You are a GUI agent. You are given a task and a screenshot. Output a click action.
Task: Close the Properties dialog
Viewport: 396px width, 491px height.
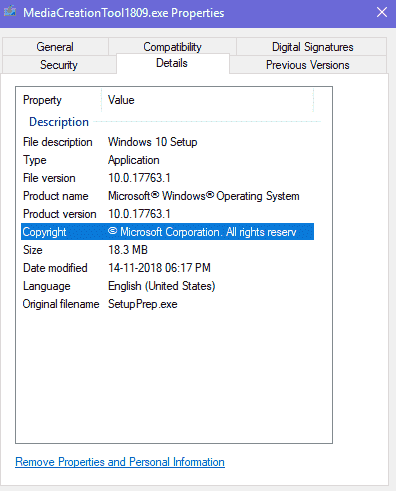[382, 13]
